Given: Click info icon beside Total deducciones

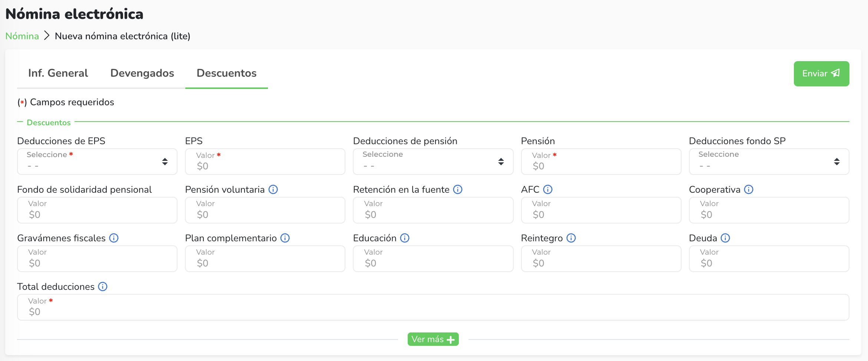Looking at the screenshot, I should pyautogui.click(x=103, y=287).
